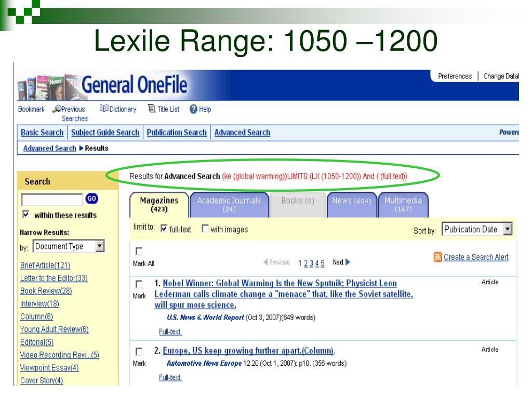Open Nobel Winner Global Warming article title
The height and width of the screenshot is (399, 532).
pyautogui.click(x=284, y=294)
